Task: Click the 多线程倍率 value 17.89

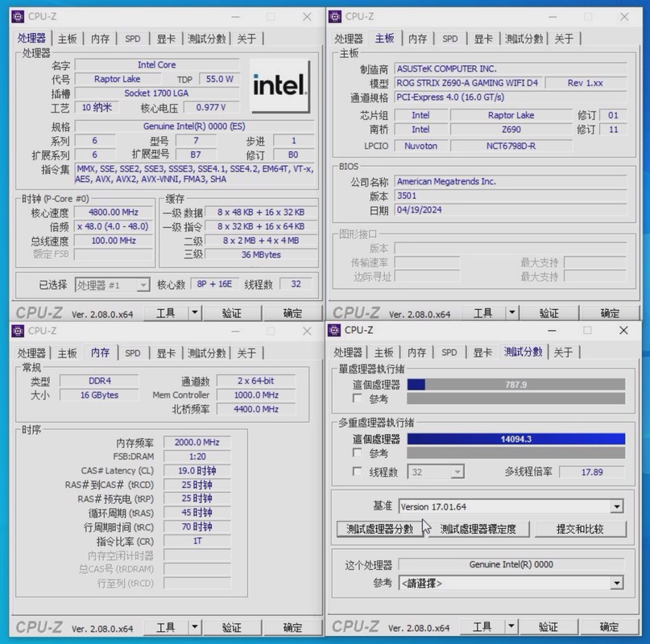Action: [591, 472]
